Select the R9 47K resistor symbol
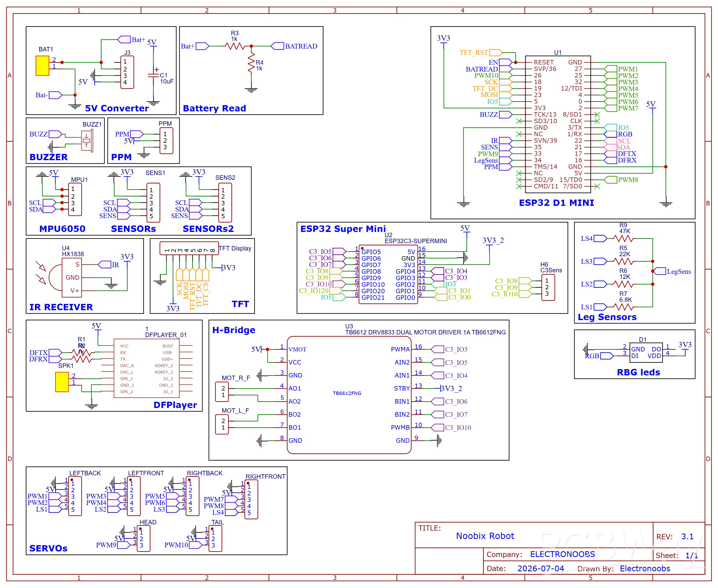Viewport: 718px width, 588px height. point(623,238)
